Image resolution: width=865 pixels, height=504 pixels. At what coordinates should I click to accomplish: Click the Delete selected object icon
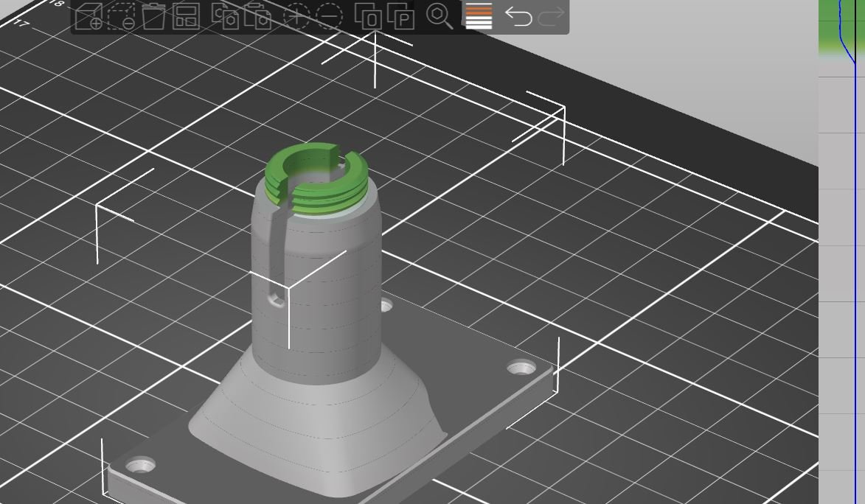coord(153,17)
